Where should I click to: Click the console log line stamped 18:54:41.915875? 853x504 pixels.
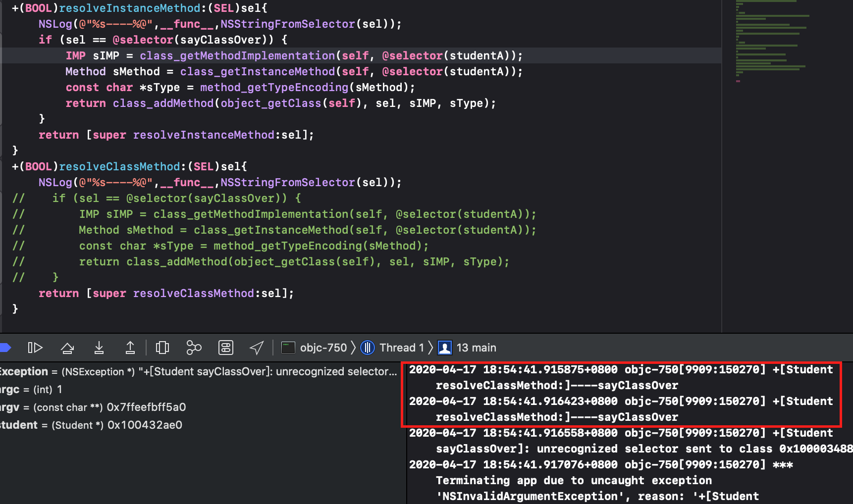[x=621, y=377]
